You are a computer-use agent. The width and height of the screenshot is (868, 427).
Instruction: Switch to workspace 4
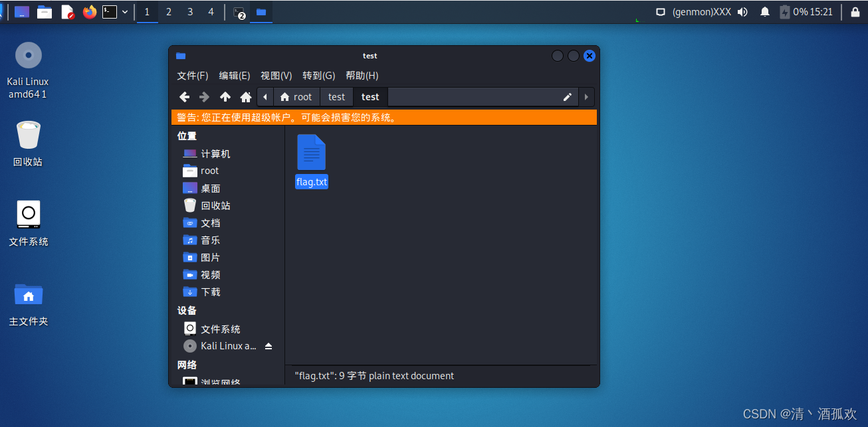211,12
